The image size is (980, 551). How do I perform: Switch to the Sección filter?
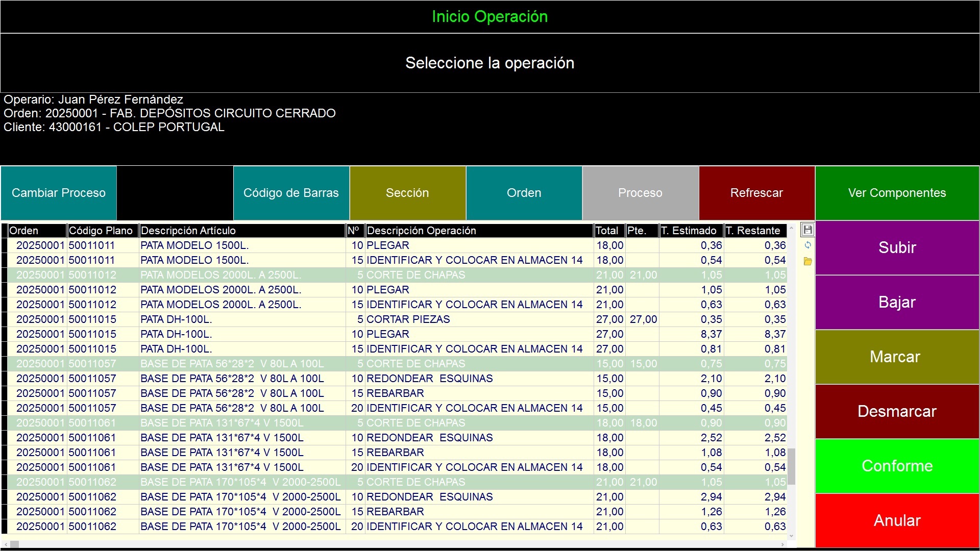point(407,193)
